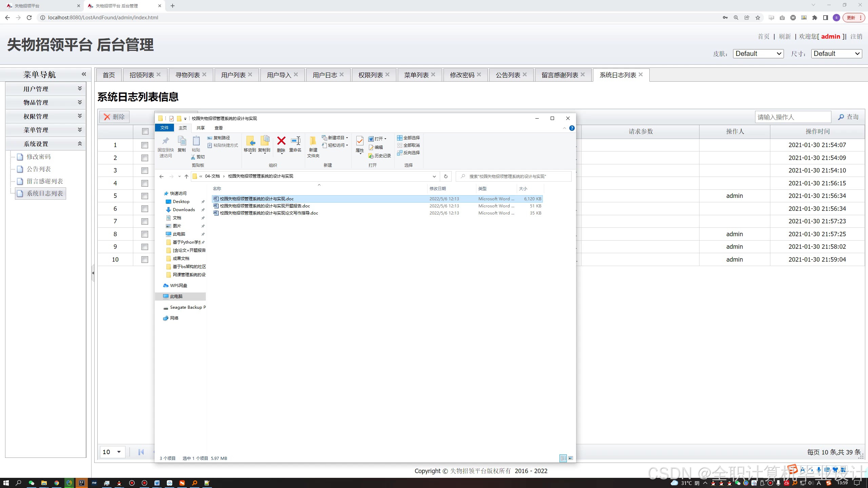Tick the checkbox for log row 5

145,196
